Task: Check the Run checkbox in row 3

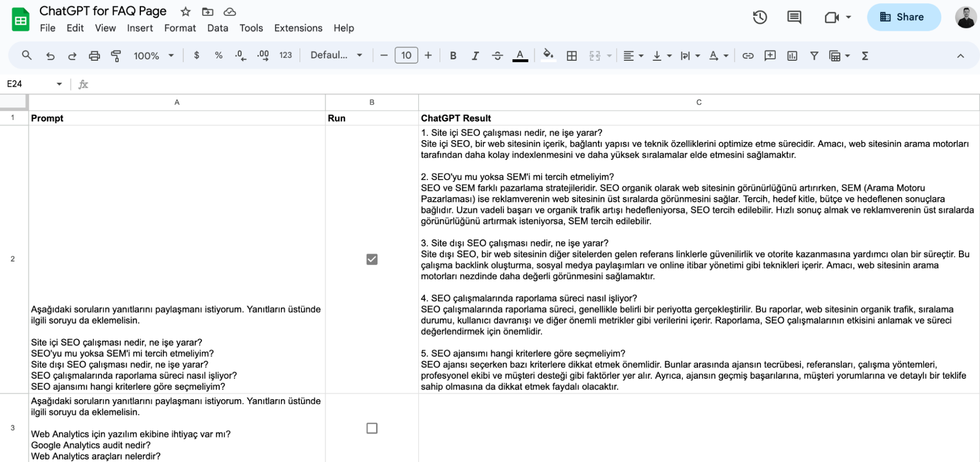Action: pos(372,428)
